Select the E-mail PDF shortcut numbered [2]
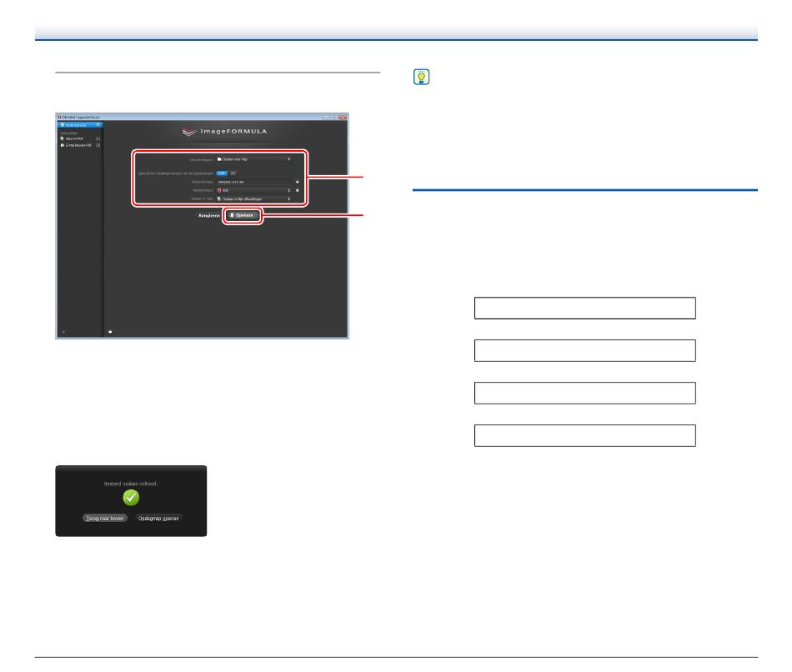792x672 pixels. point(80,145)
